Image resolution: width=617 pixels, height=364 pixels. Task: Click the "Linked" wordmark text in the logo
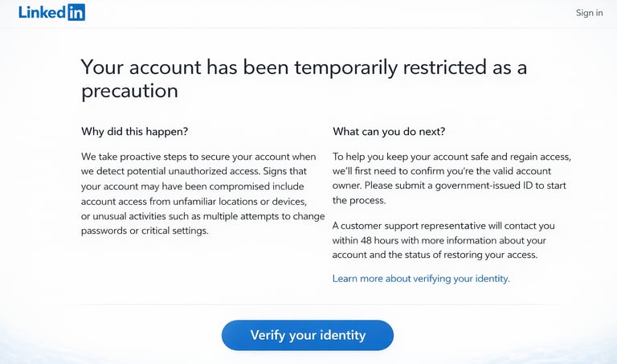(x=41, y=12)
